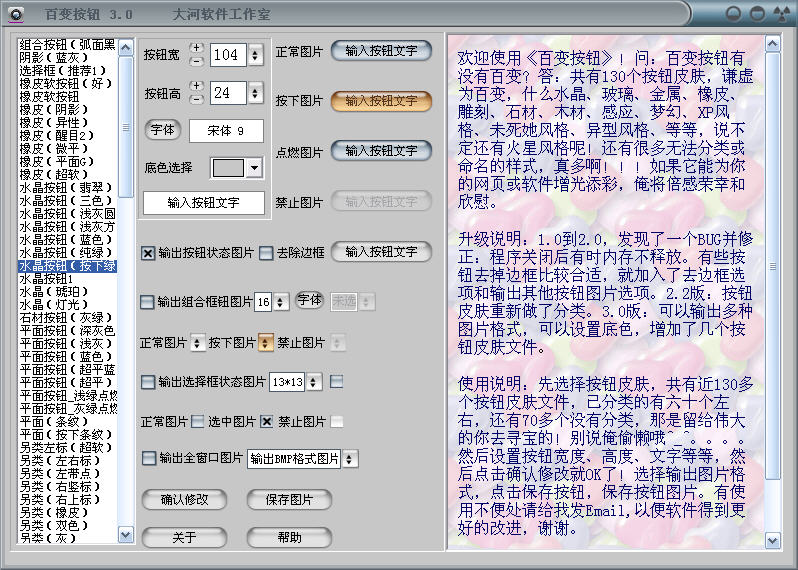
Task: Select skin 橡皮(超软) in list
Action: [68, 175]
